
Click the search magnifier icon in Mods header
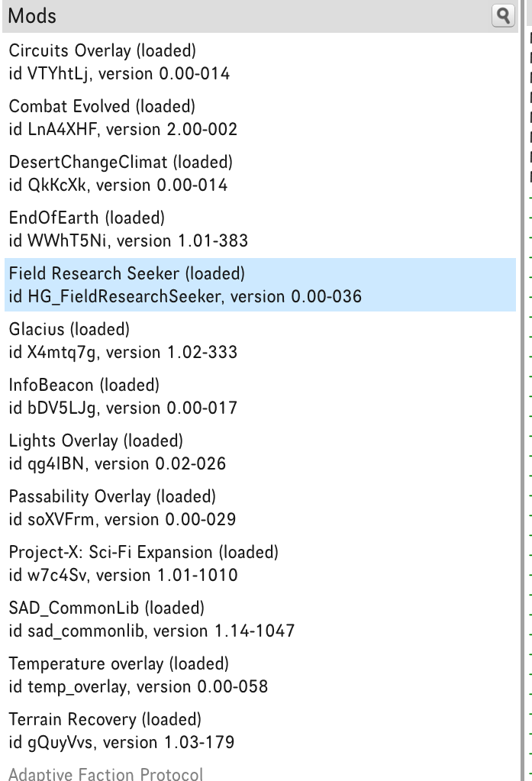pyautogui.click(x=504, y=15)
